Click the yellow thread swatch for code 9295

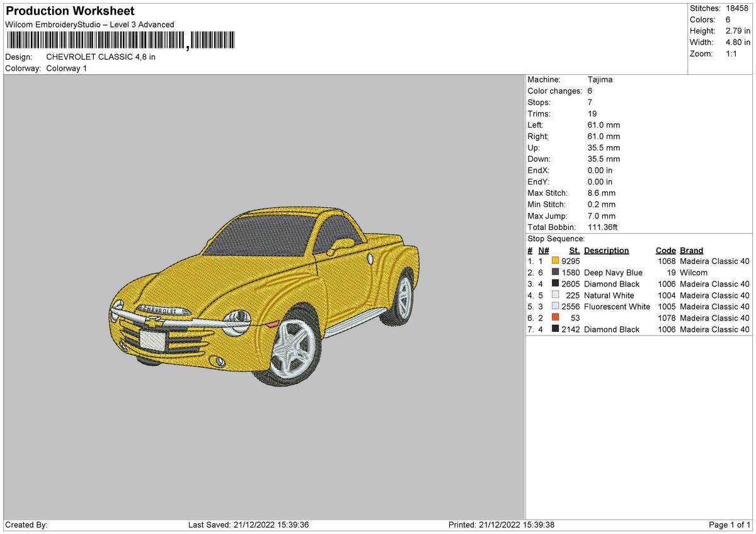[x=555, y=261]
